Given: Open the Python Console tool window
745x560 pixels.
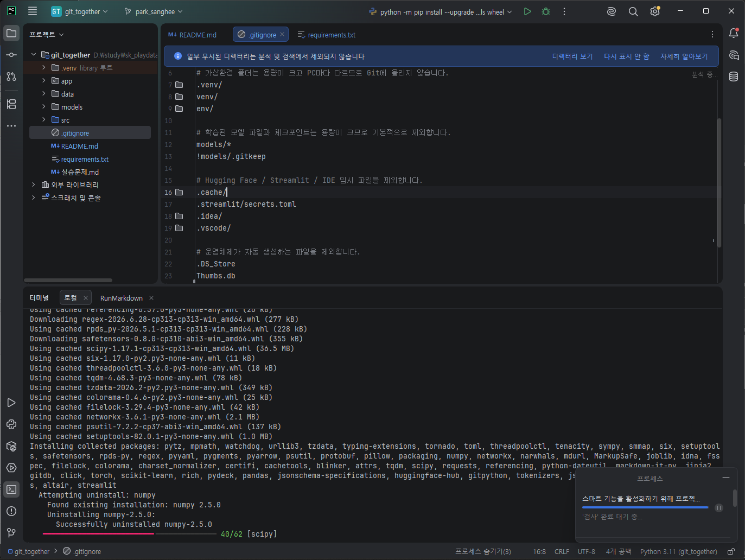Looking at the screenshot, I should 11,424.
